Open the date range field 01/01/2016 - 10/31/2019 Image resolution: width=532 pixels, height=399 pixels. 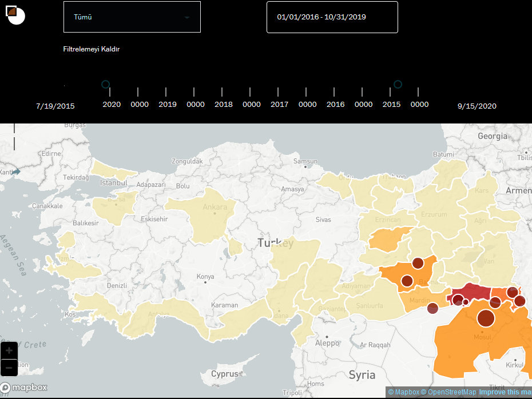point(332,17)
